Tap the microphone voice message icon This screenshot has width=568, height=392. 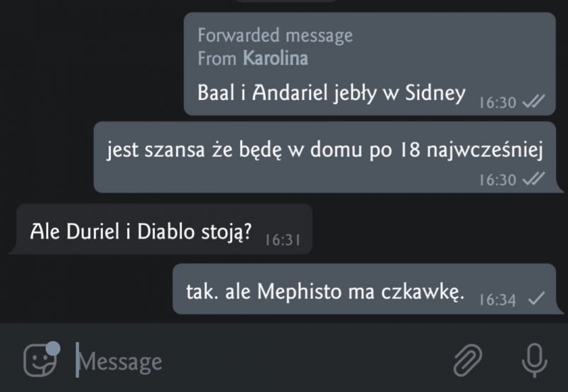(535, 361)
